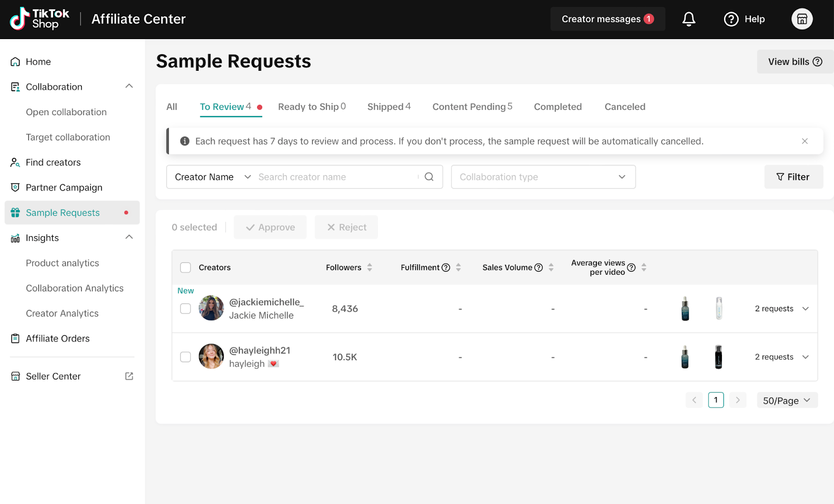Click the Affiliate Orders clipboard icon
Screen dimensions: 834x504
15,338
